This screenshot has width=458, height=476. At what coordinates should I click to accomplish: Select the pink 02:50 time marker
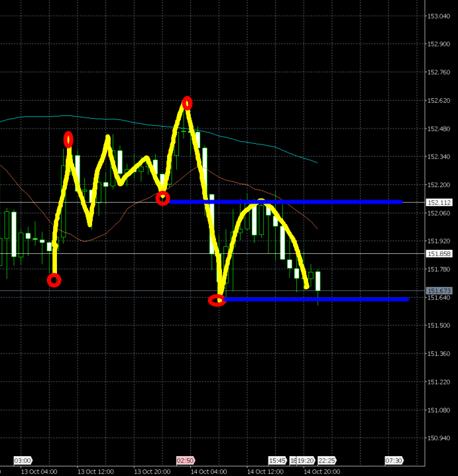pyautogui.click(x=185, y=460)
